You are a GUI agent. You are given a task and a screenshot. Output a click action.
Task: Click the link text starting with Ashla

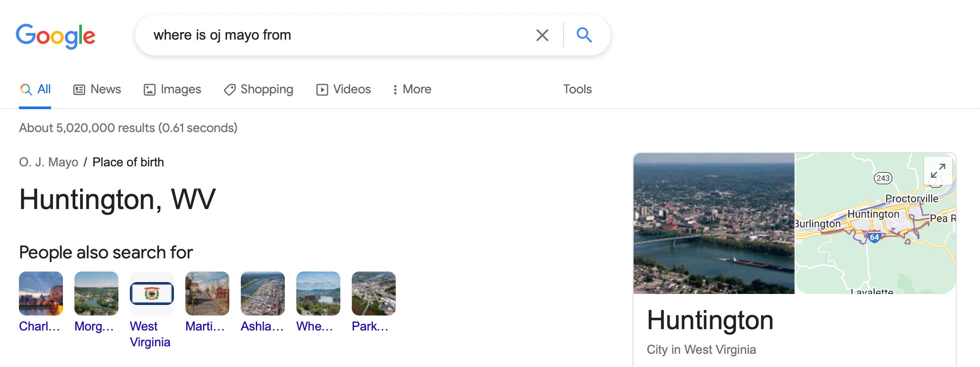coord(262,327)
